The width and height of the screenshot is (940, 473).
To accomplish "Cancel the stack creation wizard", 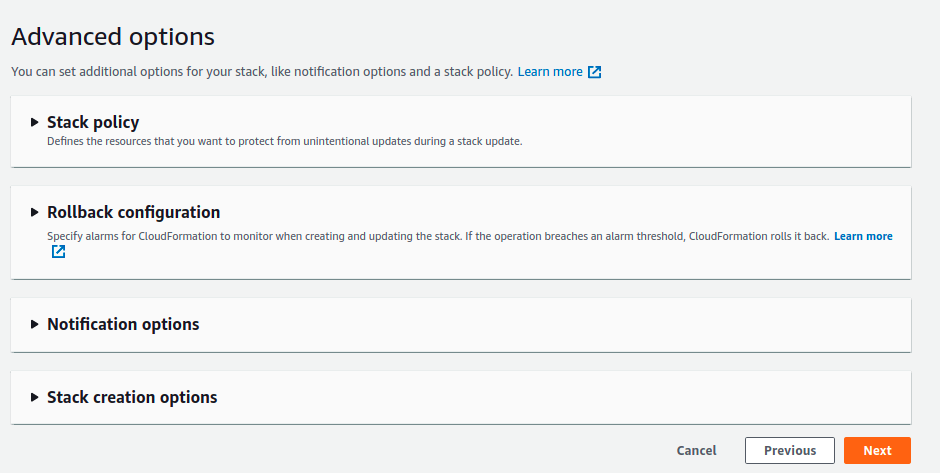I will (696, 450).
